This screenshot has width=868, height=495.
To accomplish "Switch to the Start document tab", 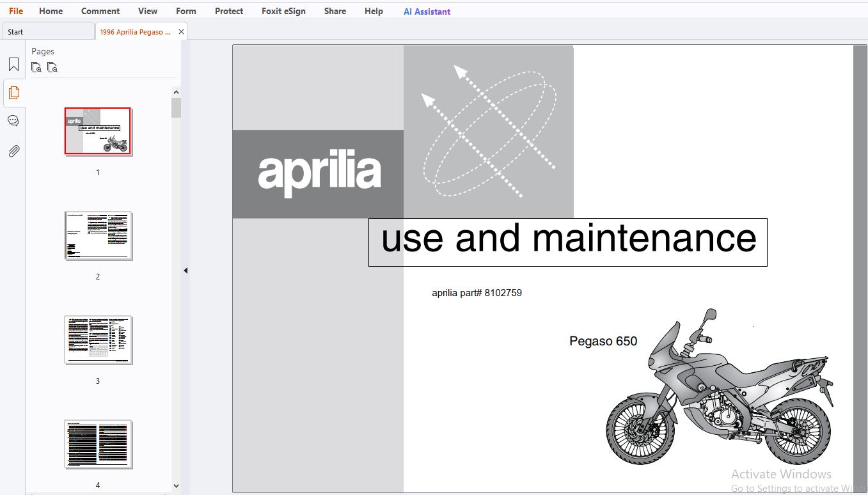I will (48, 31).
